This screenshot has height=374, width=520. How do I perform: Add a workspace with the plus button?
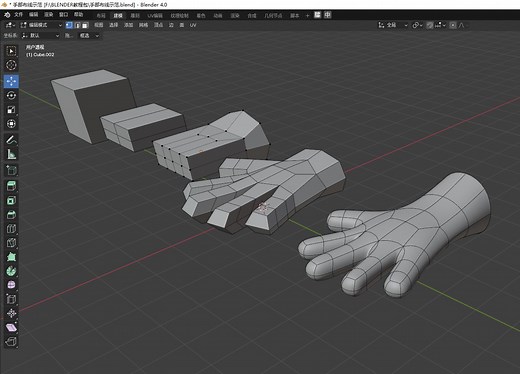point(307,15)
